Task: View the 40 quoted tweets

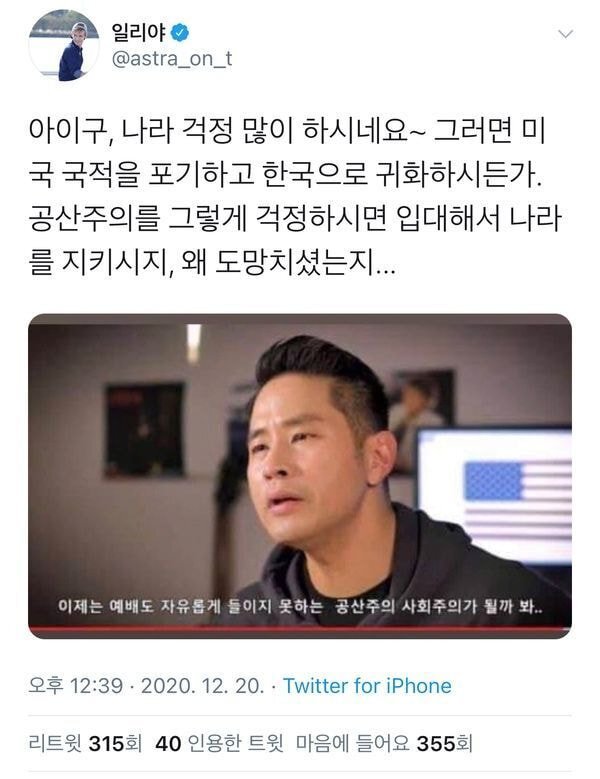Action: [x=220, y=744]
